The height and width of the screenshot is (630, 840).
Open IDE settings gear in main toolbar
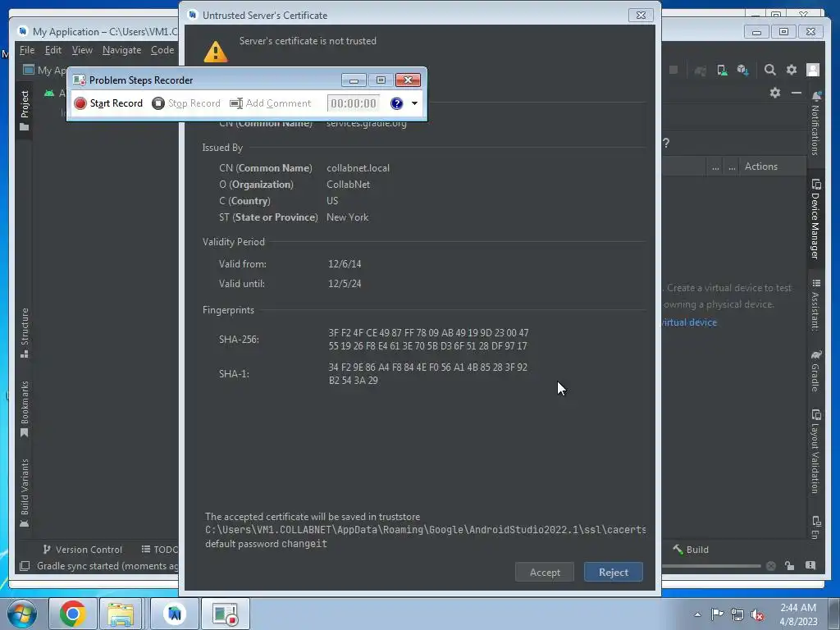792,70
